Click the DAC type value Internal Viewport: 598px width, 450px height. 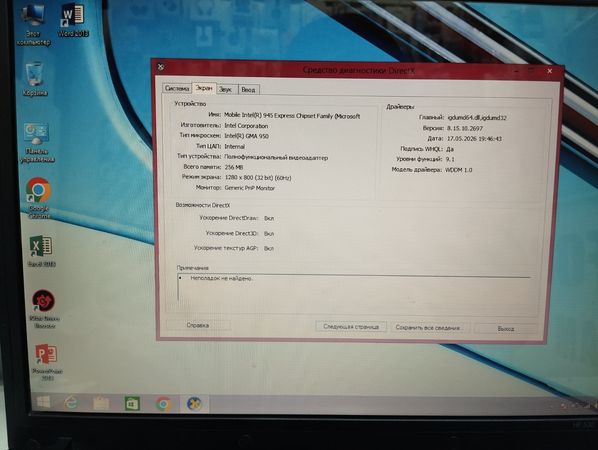[x=235, y=146]
